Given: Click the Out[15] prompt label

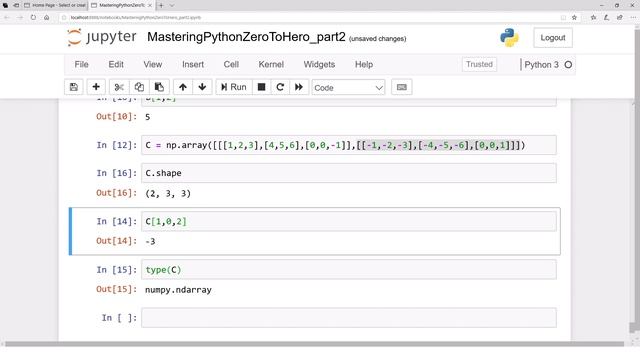Looking at the screenshot, I should coord(116,289).
